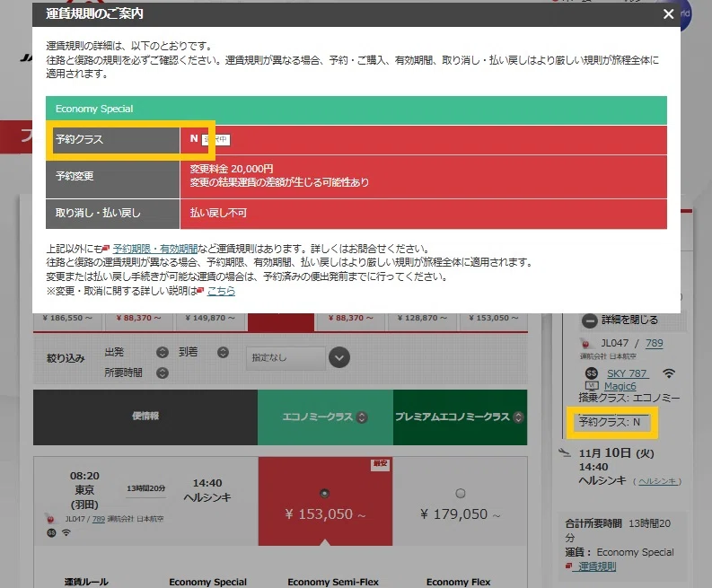Collapse details with 詳細を閉じる
712x588 pixels.
click(620, 320)
